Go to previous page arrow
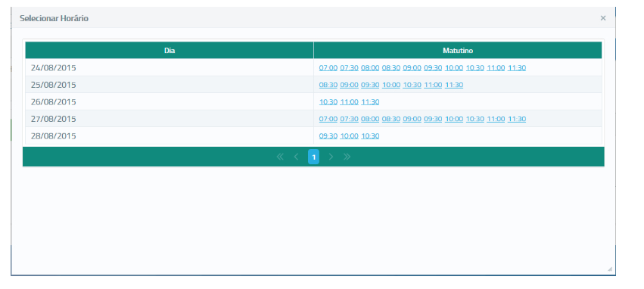The width and height of the screenshot is (644, 289). [x=296, y=157]
